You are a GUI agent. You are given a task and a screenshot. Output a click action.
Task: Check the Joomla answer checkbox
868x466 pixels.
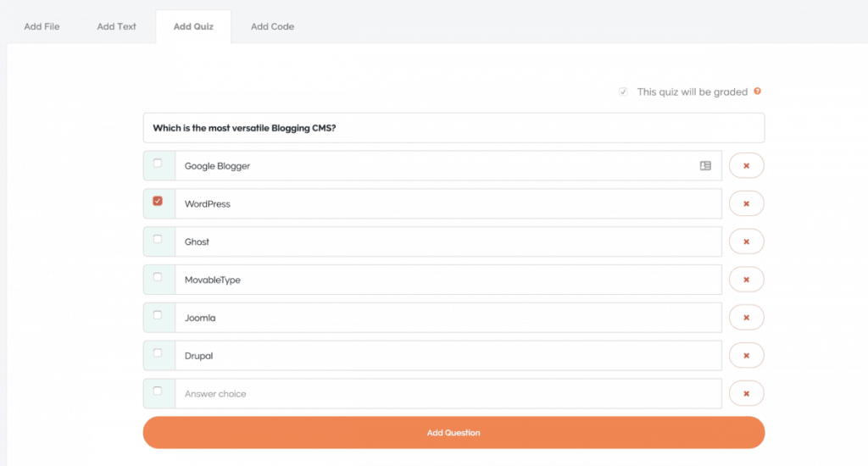coord(158,315)
